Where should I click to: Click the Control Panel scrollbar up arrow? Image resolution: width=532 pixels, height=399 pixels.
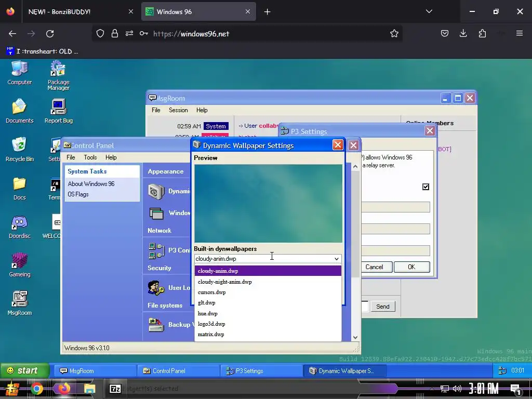[355, 166]
